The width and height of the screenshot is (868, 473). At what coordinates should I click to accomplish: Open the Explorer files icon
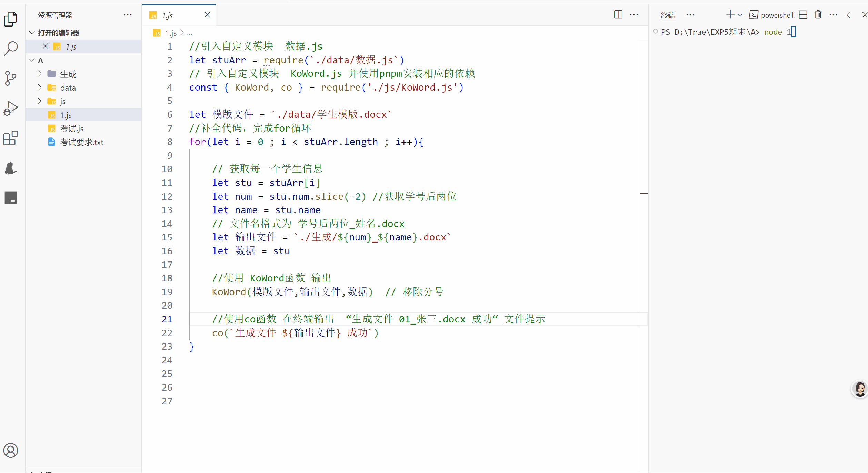11,19
